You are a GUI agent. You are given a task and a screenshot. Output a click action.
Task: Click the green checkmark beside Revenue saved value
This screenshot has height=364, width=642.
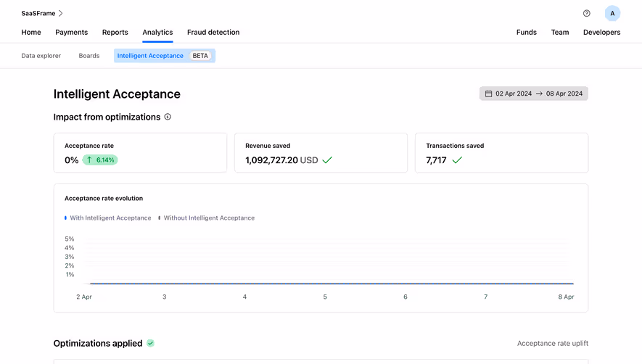coord(327,160)
